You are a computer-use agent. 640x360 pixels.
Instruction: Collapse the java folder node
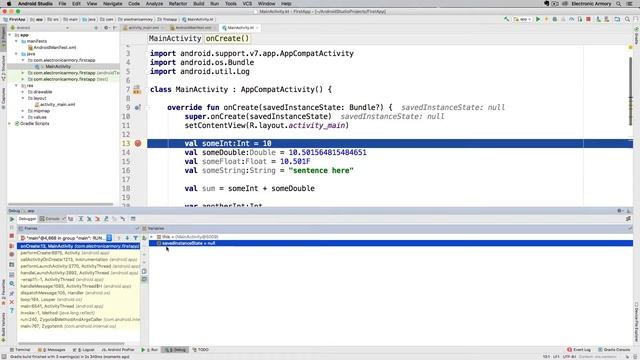pos(16,54)
